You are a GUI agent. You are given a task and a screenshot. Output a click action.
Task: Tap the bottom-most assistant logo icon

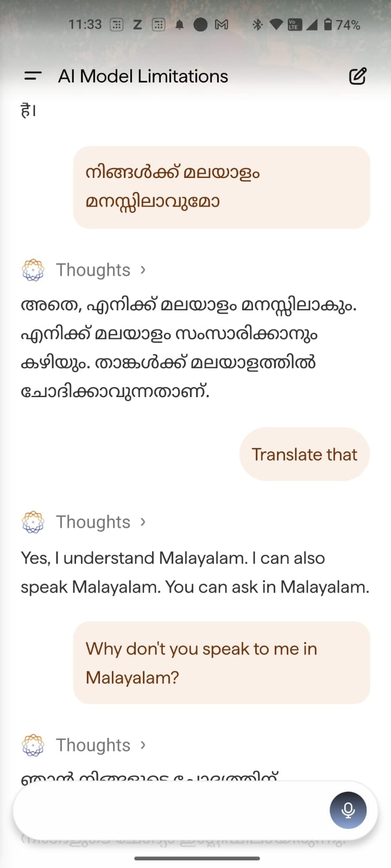point(33,745)
